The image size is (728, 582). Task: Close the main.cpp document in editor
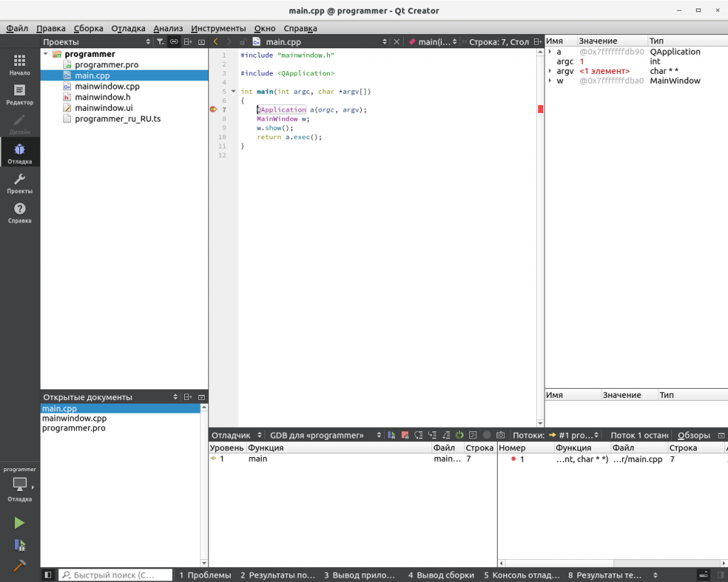(x=397, y=42)
